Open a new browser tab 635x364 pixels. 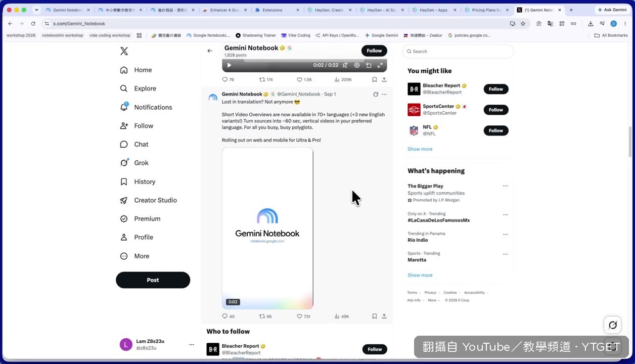click(x=571, y=10)
